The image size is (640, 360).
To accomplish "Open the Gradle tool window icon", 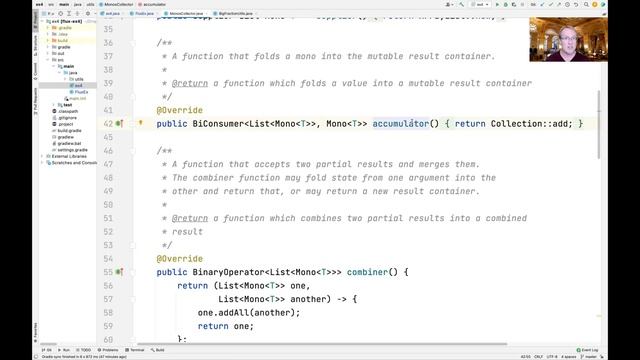I will tap(604, 13).
